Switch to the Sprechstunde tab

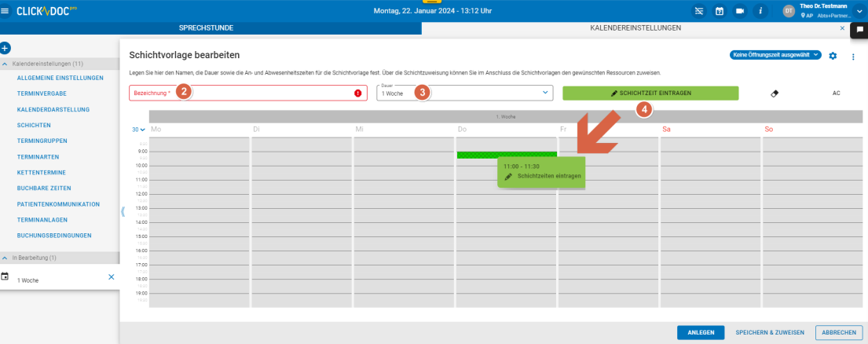206,28
